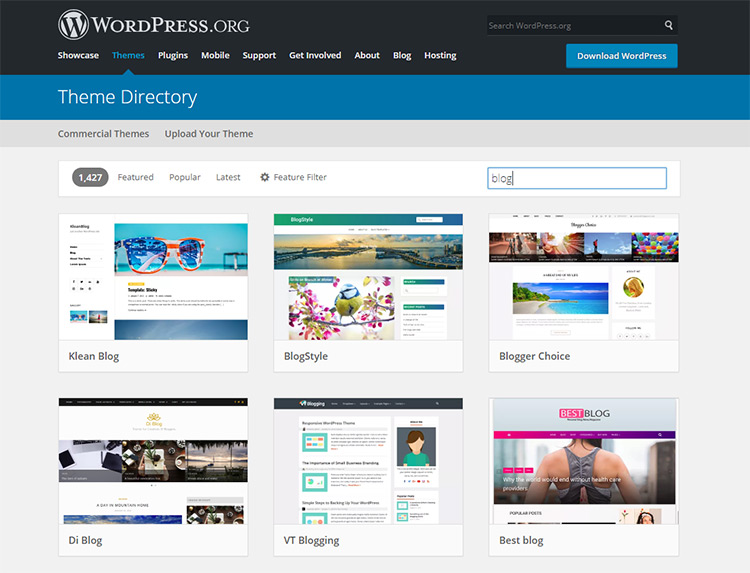Click the BlogStyle theme title

[x=306, y=356]
